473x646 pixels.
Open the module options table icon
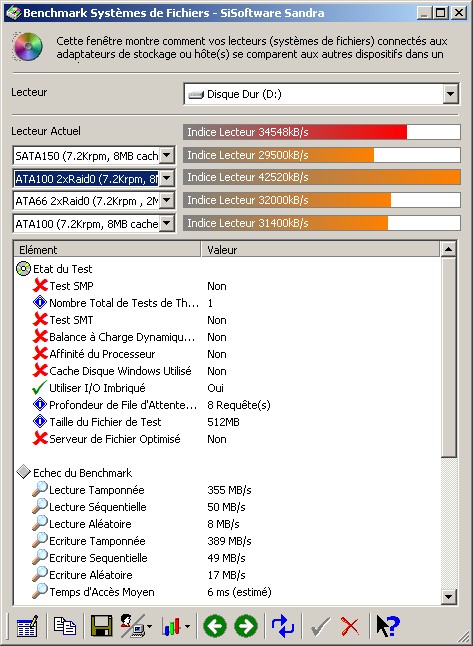pyautogui.click(x=27, y=626)
